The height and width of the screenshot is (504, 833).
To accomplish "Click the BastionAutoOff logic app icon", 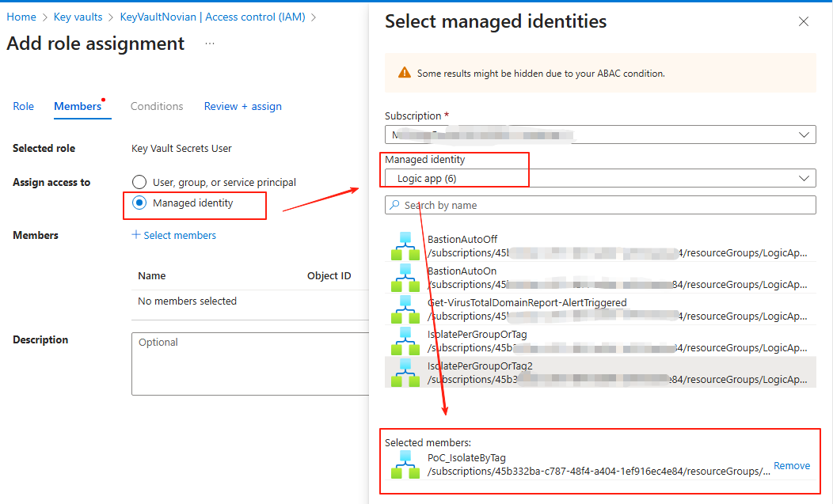I will click(x=405, y=246).
